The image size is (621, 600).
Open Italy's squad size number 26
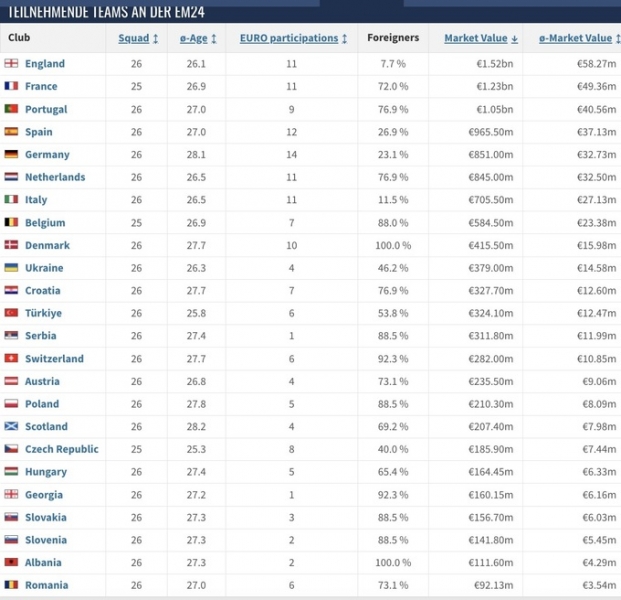coord(136,200)
